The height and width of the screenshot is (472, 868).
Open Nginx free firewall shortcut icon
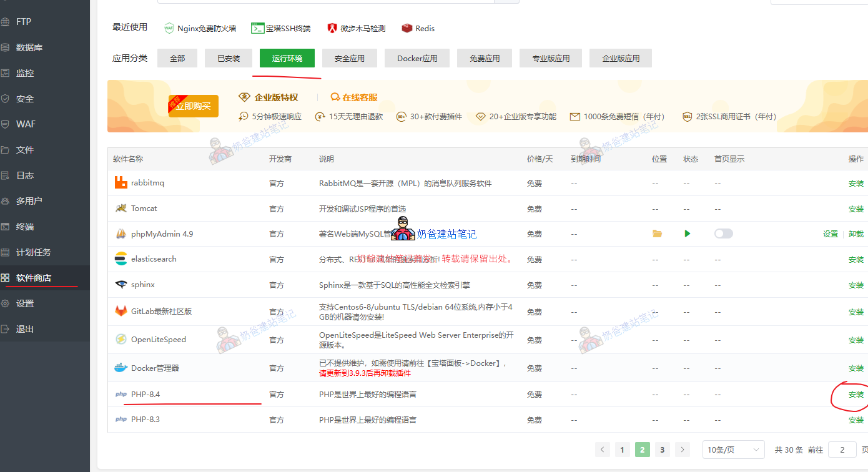169,28
